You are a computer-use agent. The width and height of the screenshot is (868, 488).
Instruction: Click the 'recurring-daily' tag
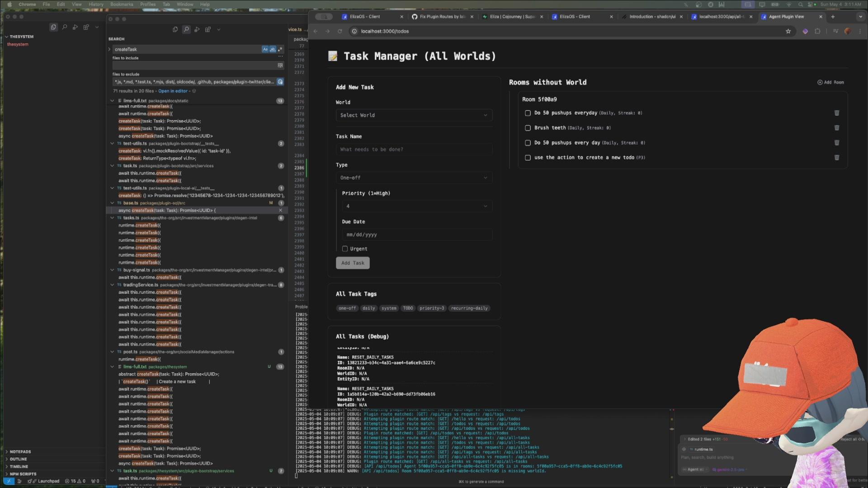469,308
